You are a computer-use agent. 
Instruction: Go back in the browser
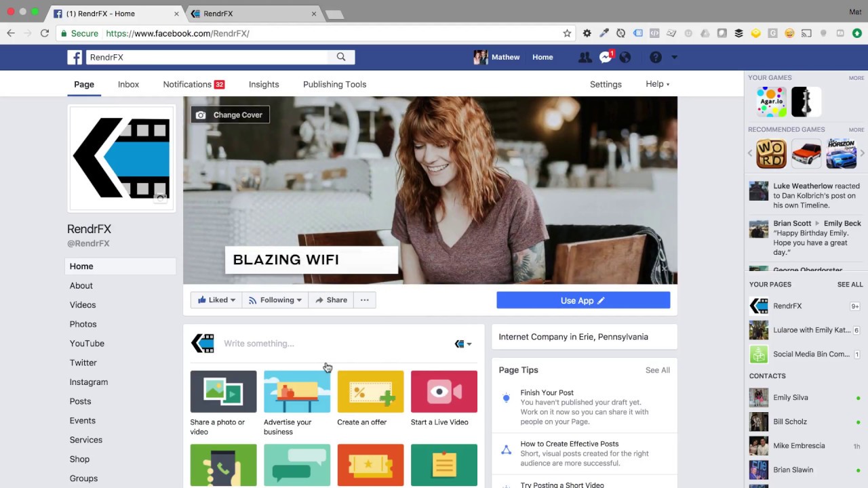pyautogui.click(x=11, y=33)
